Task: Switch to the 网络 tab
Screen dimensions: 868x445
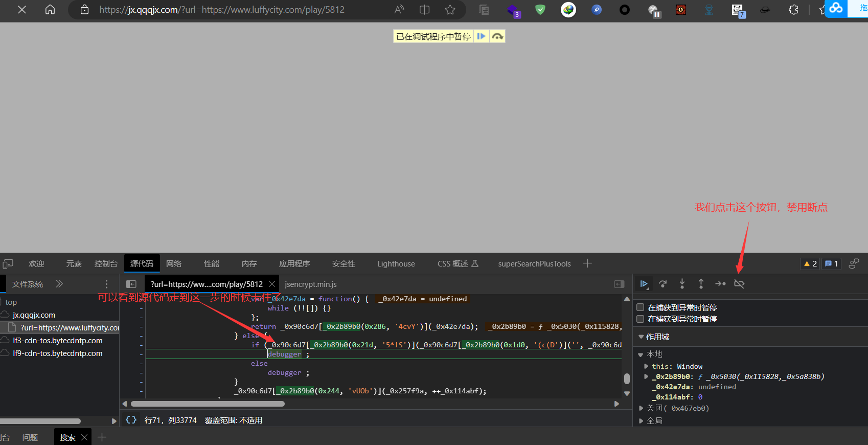Action: (x=174, y=264)
